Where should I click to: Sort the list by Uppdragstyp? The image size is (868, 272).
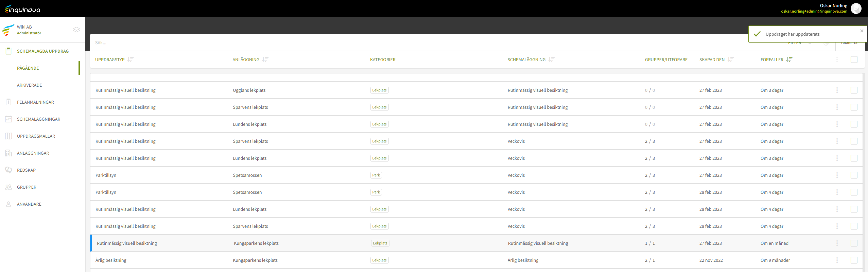point(131,60)
